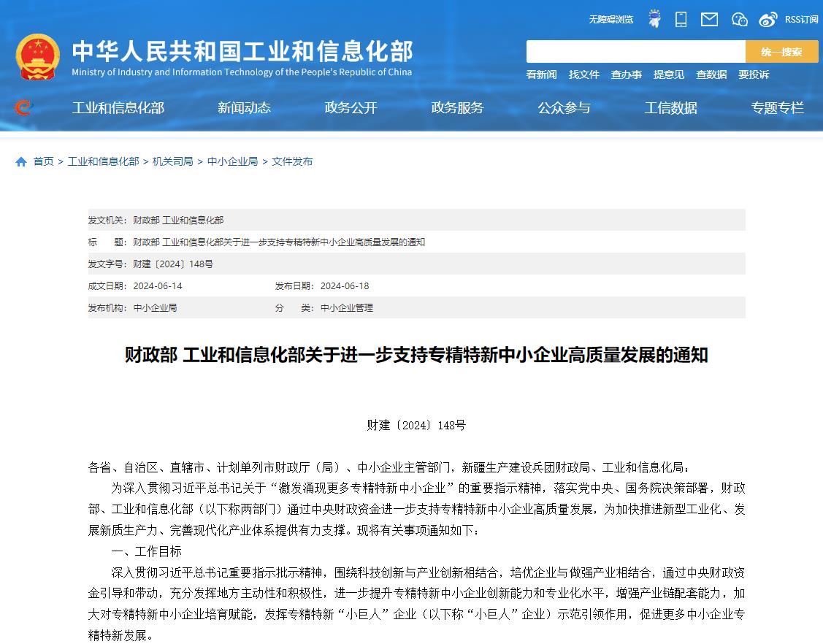823x644 pixels.
Task: Click the 统一搜索 search button
Action: point(781,51)
